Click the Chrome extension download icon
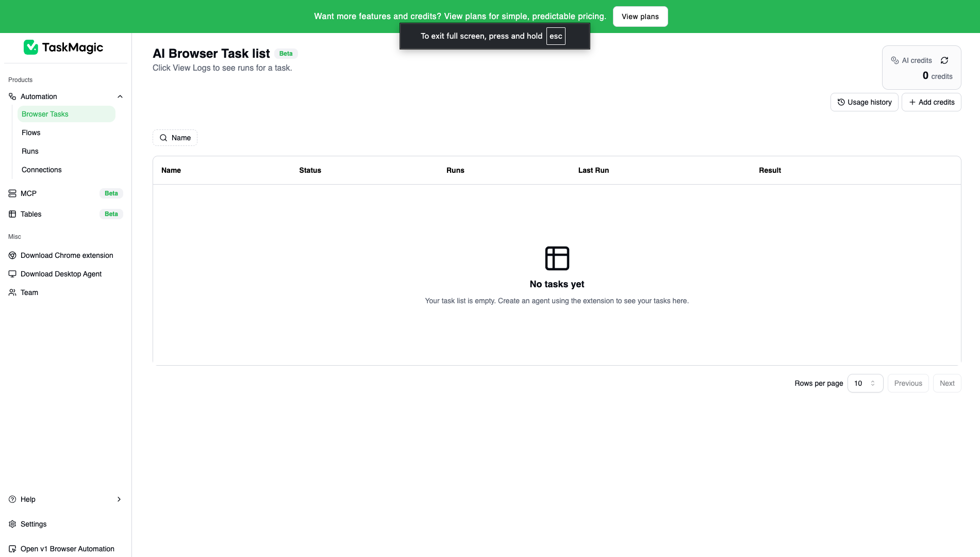Screen dimensions: 980x557 click(12, 255)
